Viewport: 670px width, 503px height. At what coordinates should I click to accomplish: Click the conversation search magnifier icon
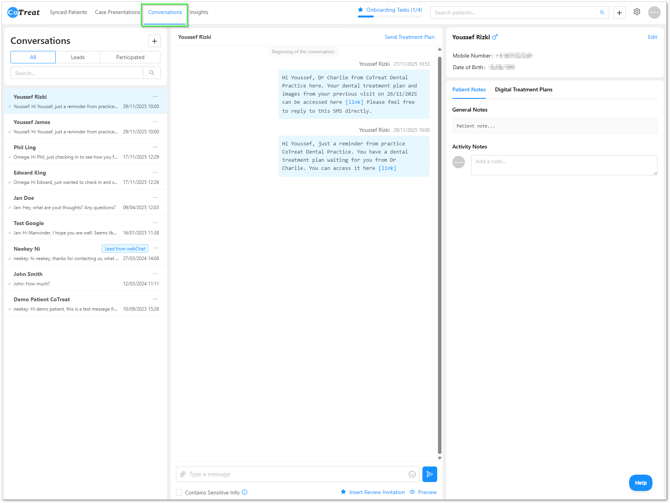(152, 73)
